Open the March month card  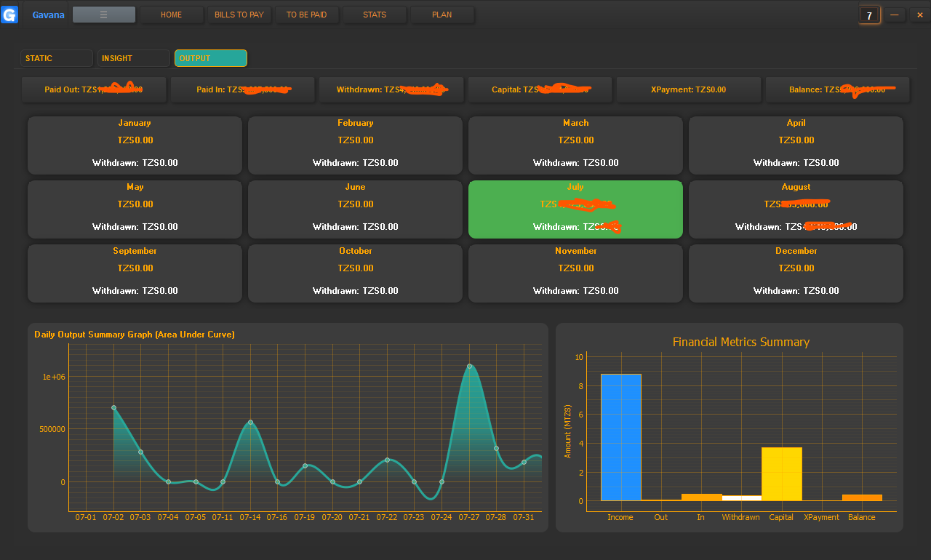click(x=575, y=145)
